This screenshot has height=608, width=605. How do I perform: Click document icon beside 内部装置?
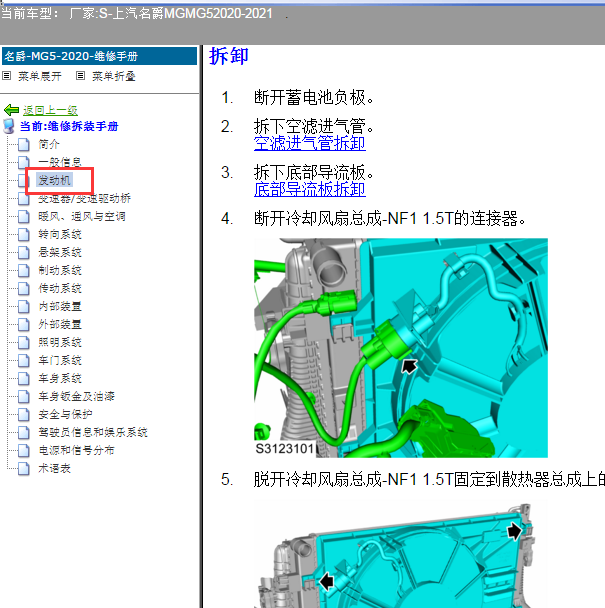(24, 306)
